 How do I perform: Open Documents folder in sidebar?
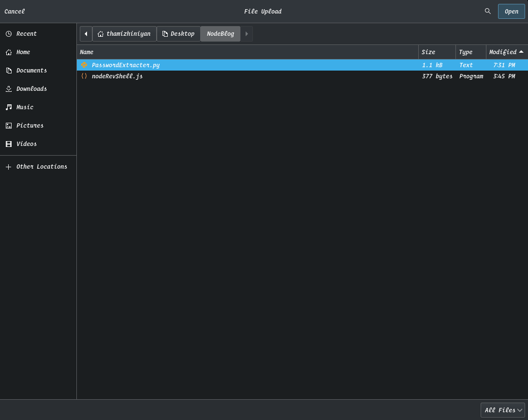[x=31, y=71]
